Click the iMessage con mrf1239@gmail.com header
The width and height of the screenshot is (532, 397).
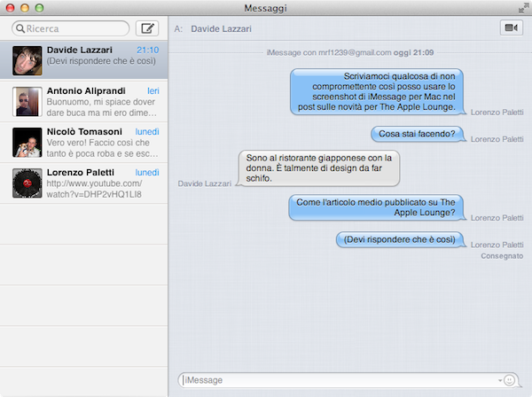coord(350,52)
